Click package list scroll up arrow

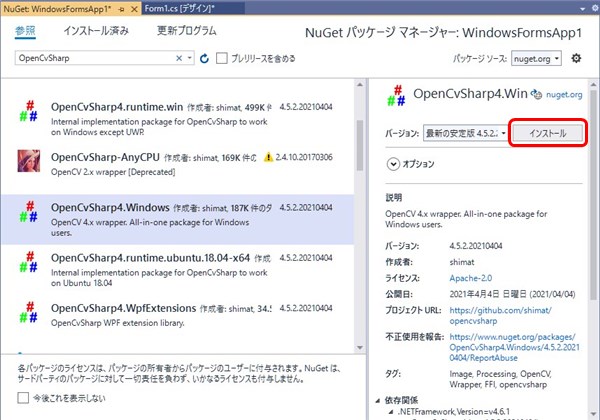(360, 85)
